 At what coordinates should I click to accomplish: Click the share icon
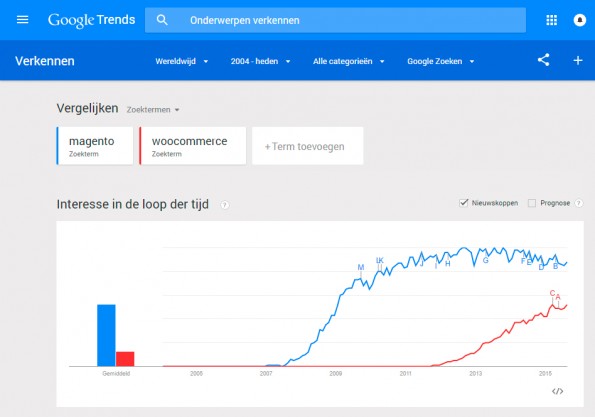pyautogui.click(x=543, y=60)
